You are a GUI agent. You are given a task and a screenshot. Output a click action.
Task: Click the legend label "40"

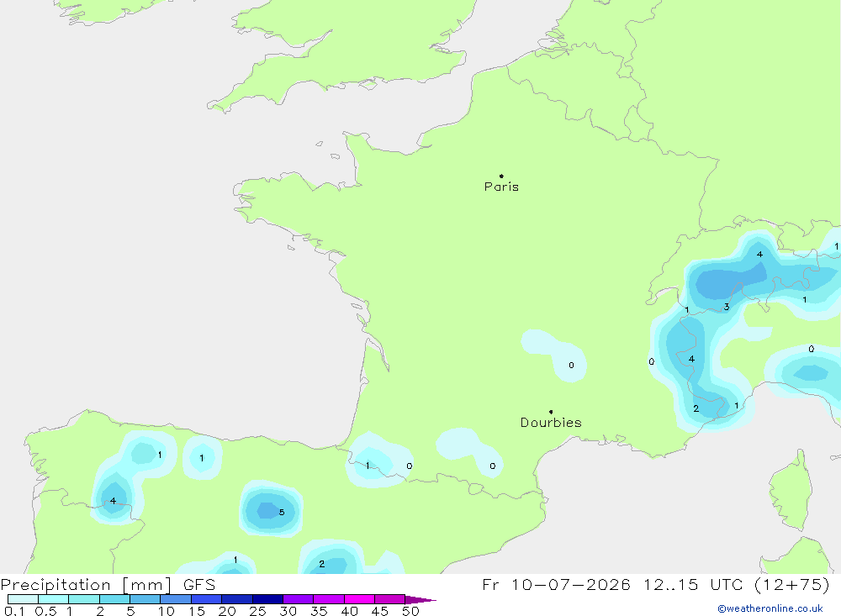pyautogui.click(x=349, y=611)
